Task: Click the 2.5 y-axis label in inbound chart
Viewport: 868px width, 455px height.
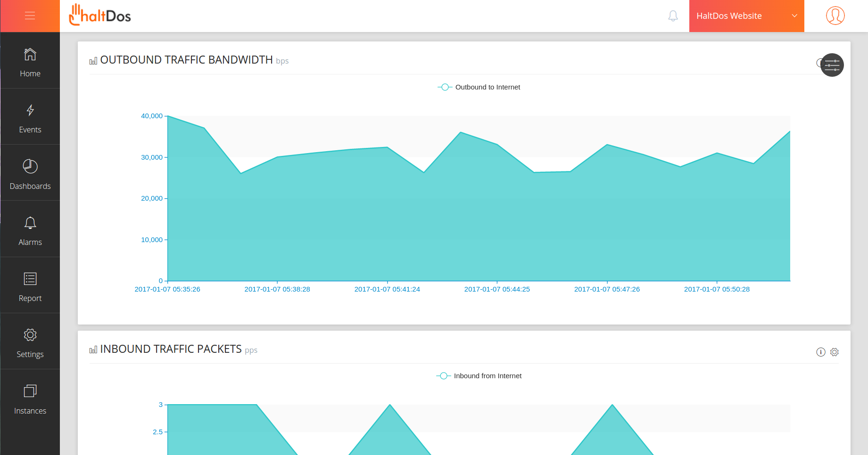Action: point(157,432)
